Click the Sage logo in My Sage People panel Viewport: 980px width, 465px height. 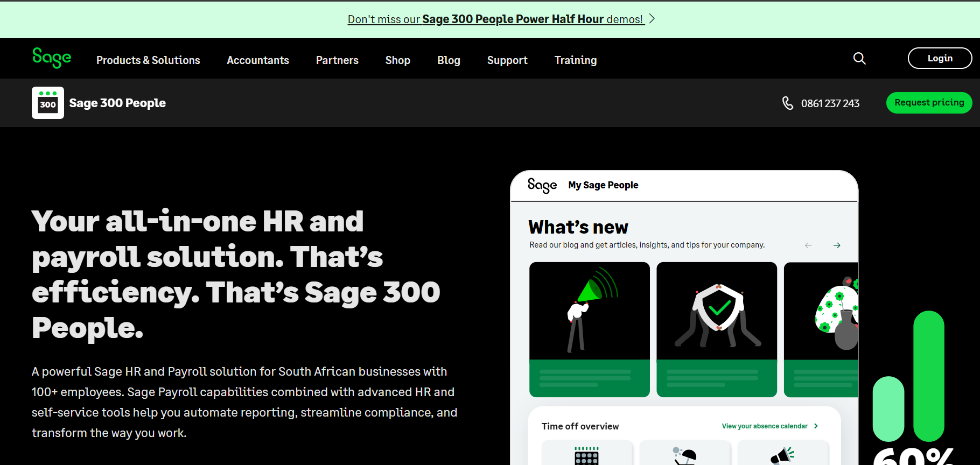(x=542, y=185)
